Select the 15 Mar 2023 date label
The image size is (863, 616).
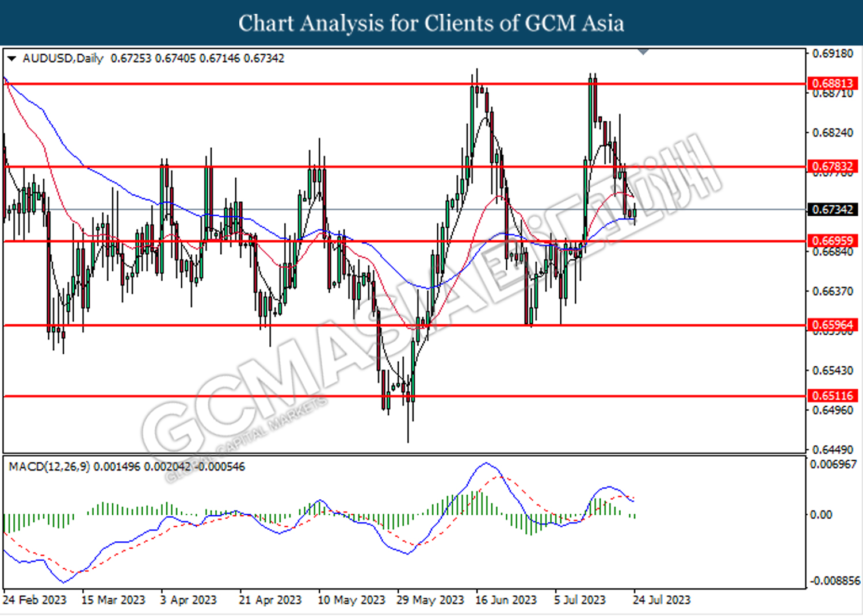tap(113, 600)
